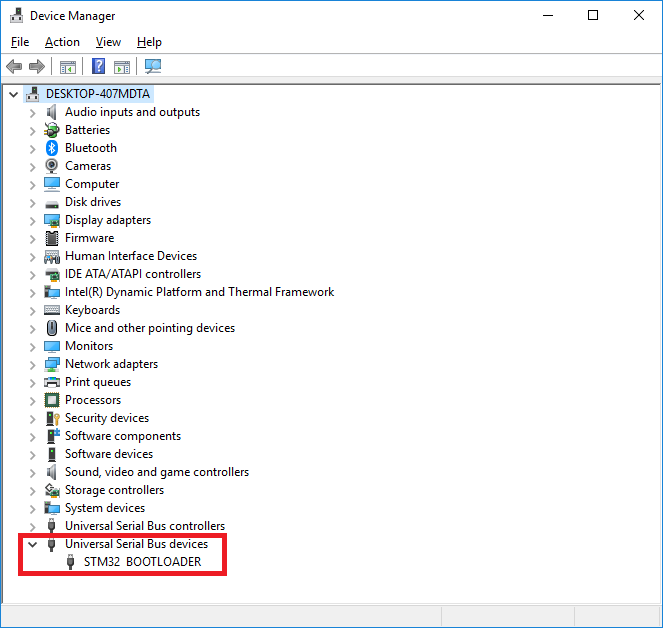Expand the Computer category arrow
This screenshot has width=663, height=628.
pyautogui.click(x=33, y=185)
